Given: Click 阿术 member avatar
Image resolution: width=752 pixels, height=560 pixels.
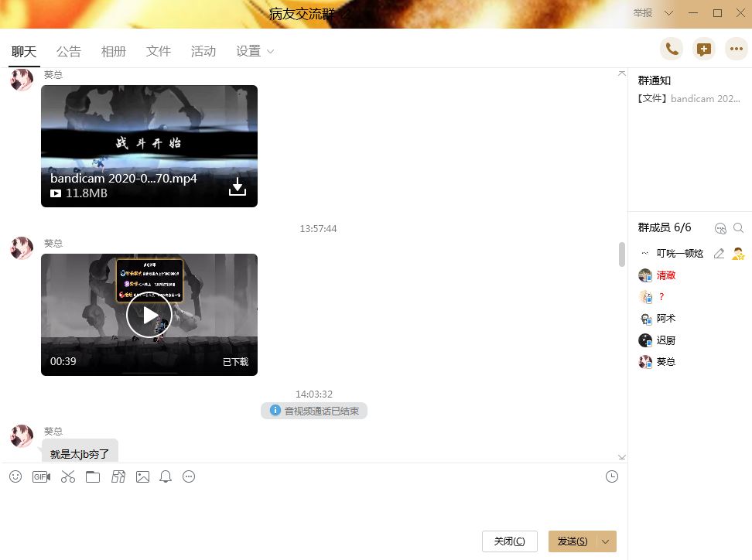Looking at the screenshot, I should (645, 319).
